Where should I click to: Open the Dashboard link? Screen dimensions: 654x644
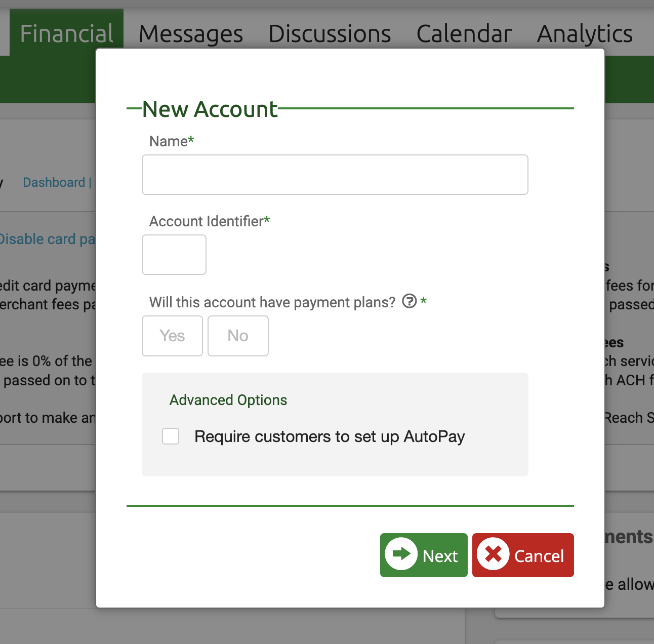54,182
